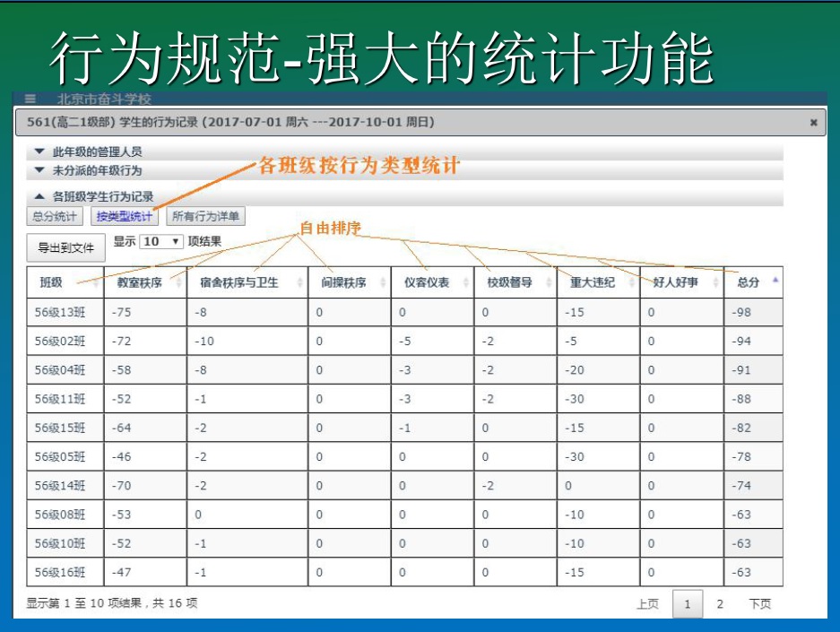Sort by 间操秩序 column sort icon
This screenshot has width=840, height=632.
tap(383, 282)
